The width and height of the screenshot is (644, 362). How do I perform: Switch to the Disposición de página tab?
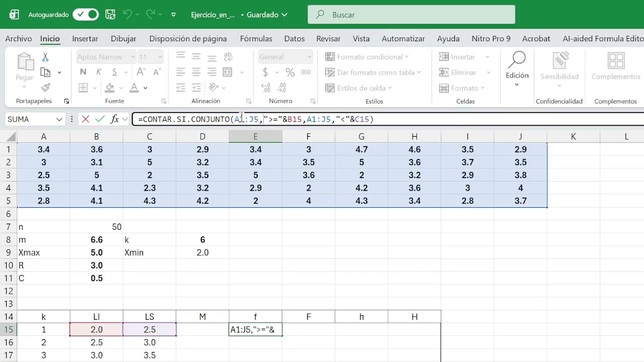[x=188, y=39]
